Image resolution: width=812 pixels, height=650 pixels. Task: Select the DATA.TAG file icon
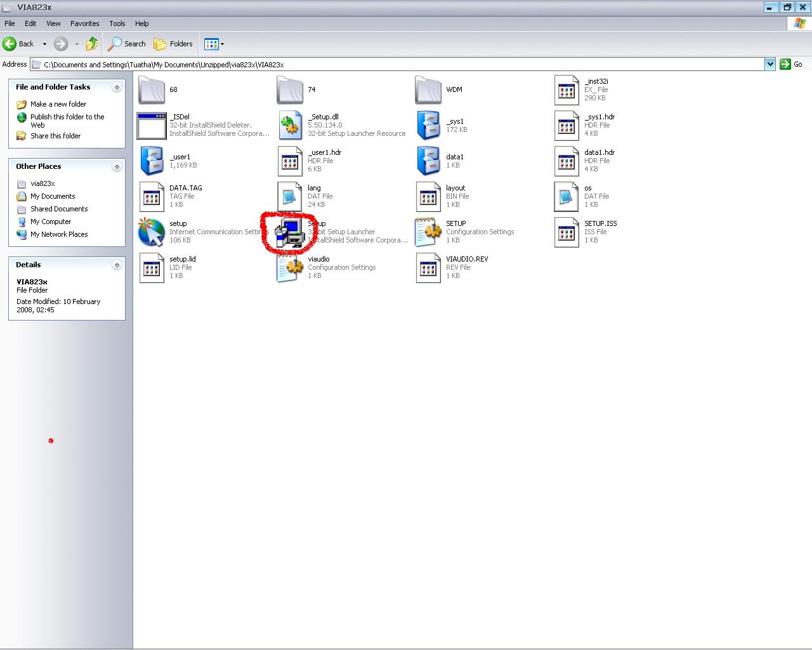[x=152, y=196]
